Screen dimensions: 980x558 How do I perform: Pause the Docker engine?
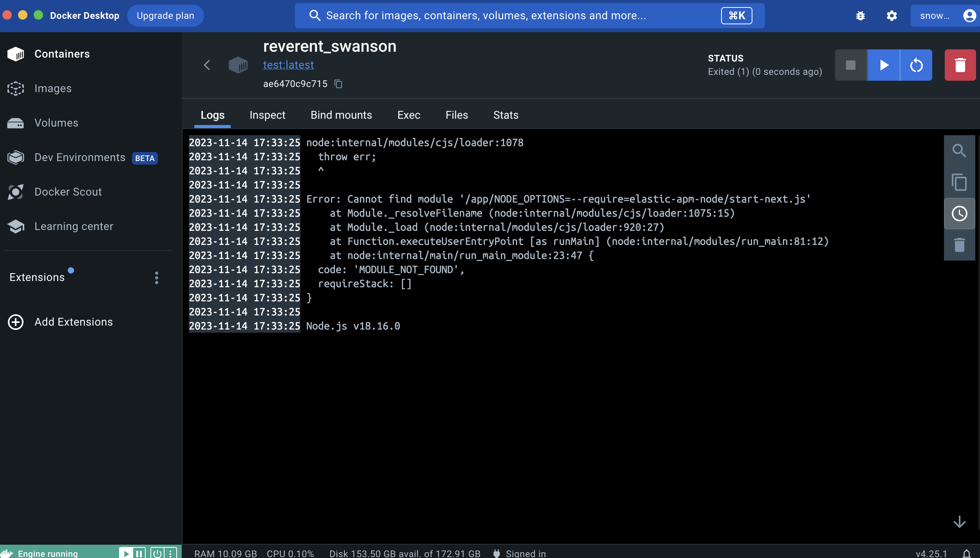(x=139, y=553)
